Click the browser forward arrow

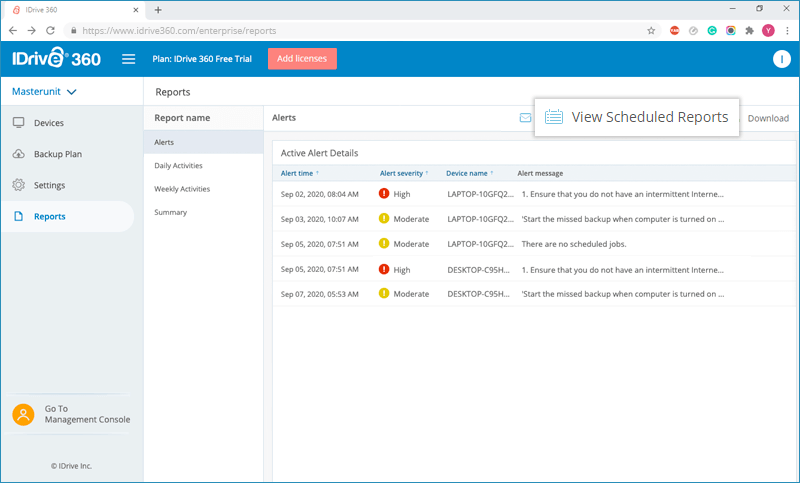(x=32, y=31)
